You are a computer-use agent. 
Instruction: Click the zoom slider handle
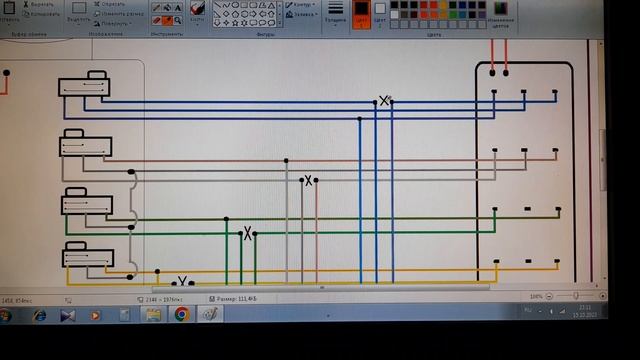[x=576, y=296]
